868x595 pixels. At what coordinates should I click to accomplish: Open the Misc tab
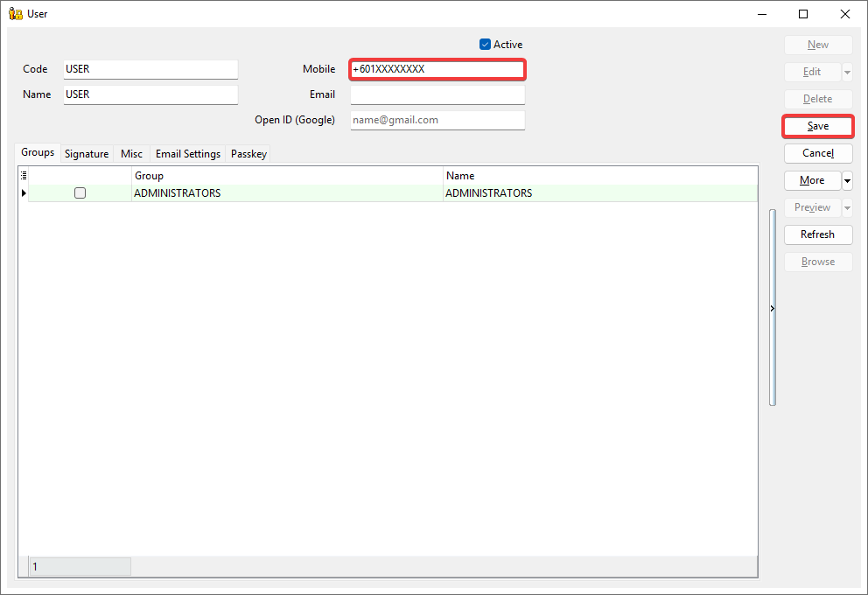[131, 154]
